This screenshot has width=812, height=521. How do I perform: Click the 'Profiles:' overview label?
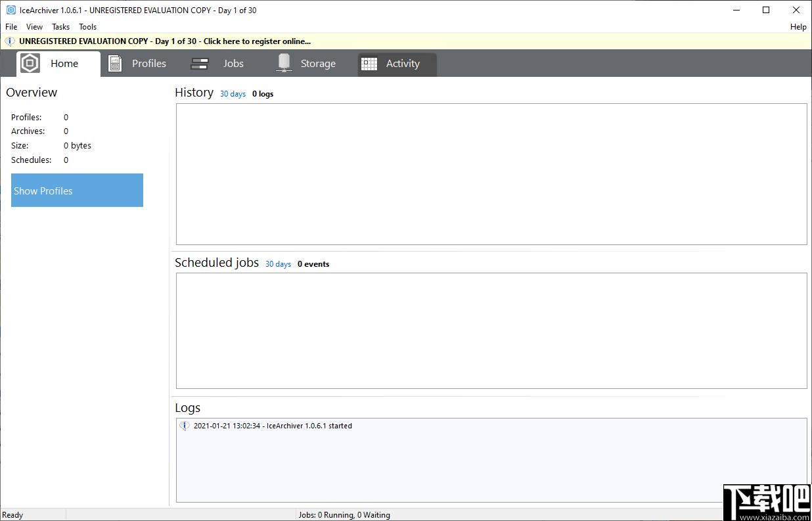(26, 118)
